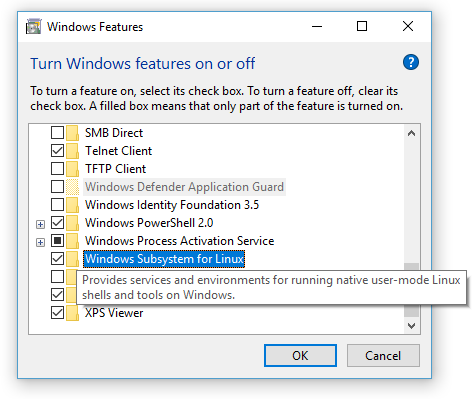
Task: Click the Windows PowerShell 2.0 folder icon
Action: pos(72,223)
